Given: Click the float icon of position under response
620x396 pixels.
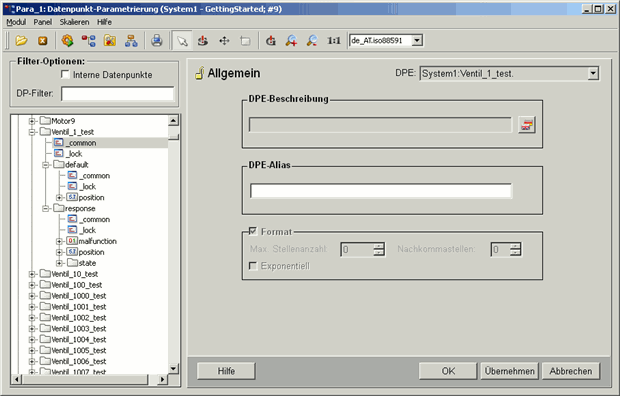Looking at the screenshot, I should 72,252.
